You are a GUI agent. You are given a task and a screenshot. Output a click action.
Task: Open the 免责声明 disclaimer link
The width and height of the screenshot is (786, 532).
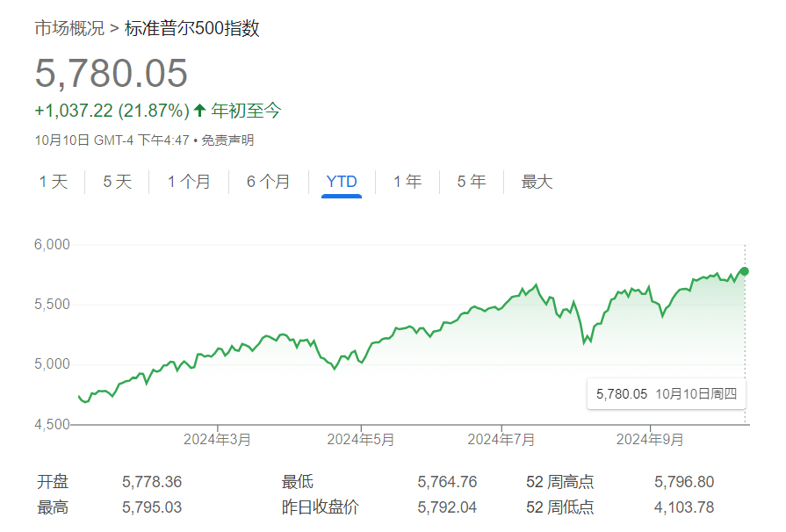[x=227, y=140]
